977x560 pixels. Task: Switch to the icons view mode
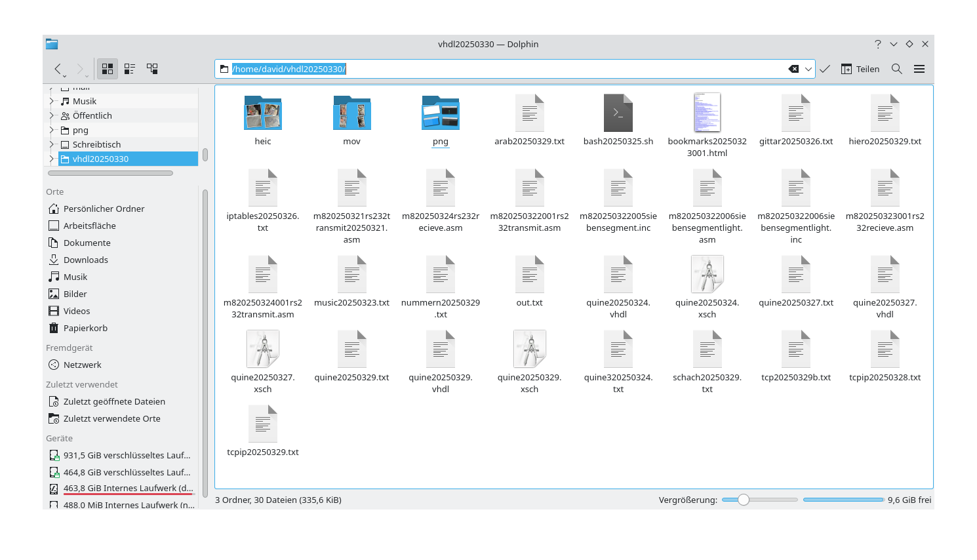tap(107, 68)
